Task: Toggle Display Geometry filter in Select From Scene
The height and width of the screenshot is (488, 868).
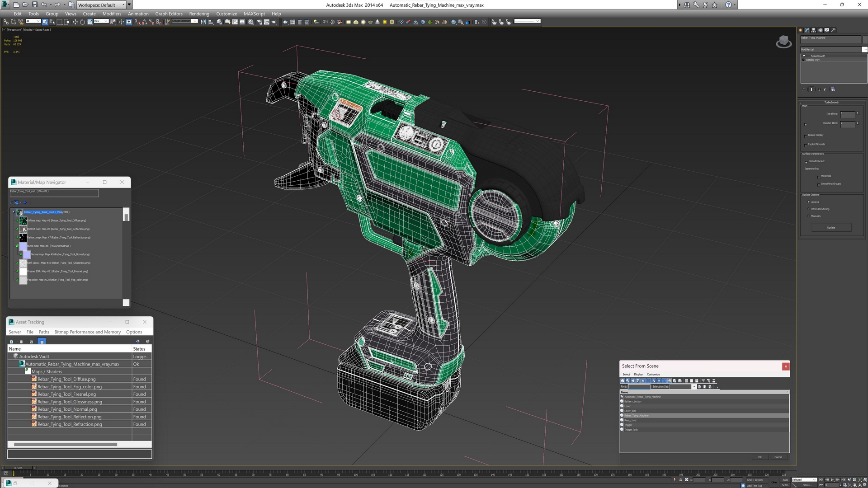Action: coord(623,381)
